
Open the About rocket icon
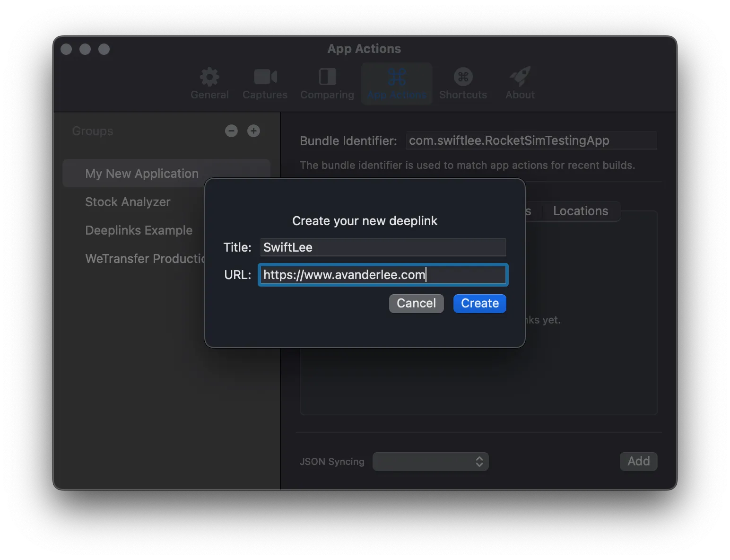pyautogui.click(x=520, y=77)
